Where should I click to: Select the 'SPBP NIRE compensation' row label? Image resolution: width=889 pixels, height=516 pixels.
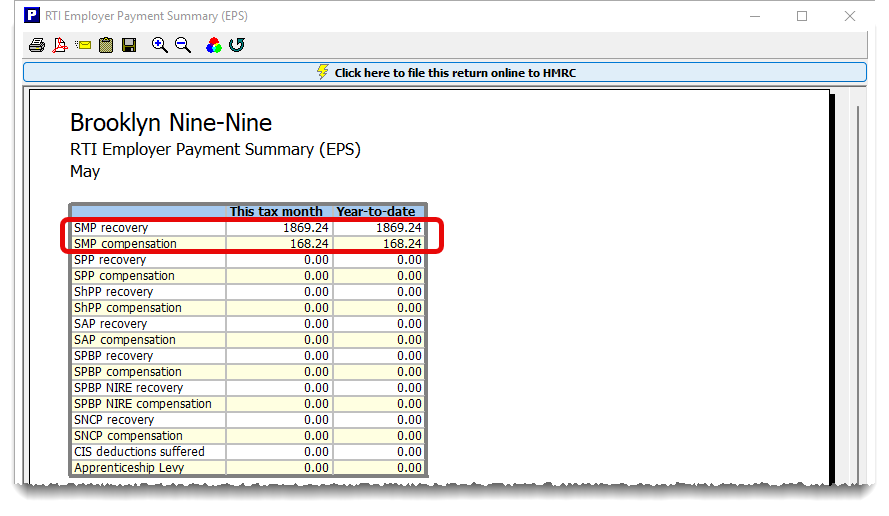tap(143, 404)
